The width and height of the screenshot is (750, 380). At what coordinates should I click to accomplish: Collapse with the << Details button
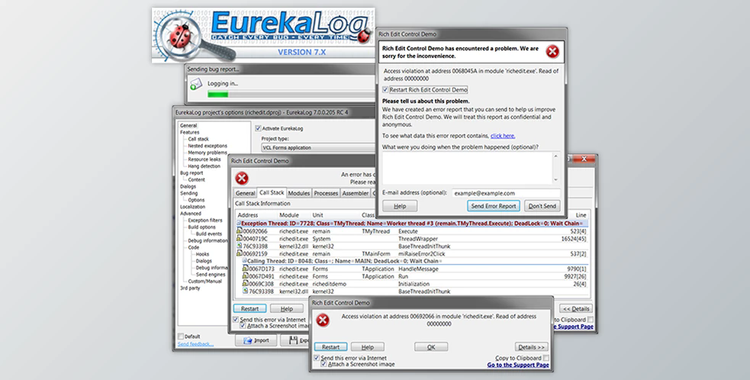pos(576,309)
